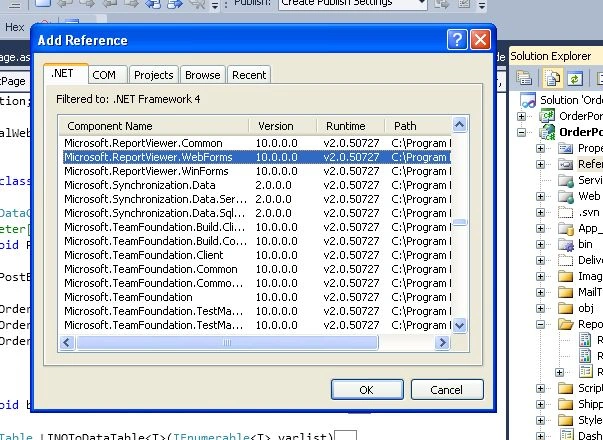Expand the Web references node
Screen dimensions: 603x440
coord(540,197)
